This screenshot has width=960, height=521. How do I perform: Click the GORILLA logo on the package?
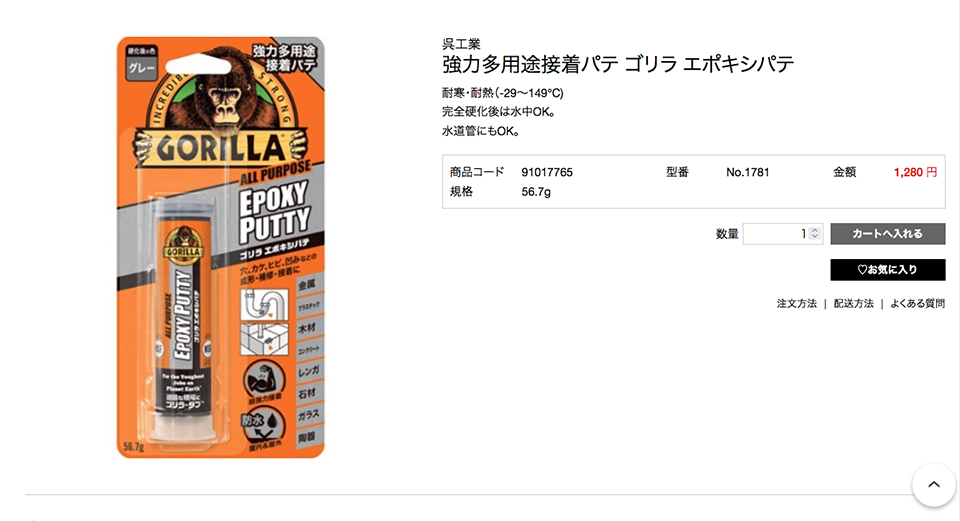(x=220, y=148)
